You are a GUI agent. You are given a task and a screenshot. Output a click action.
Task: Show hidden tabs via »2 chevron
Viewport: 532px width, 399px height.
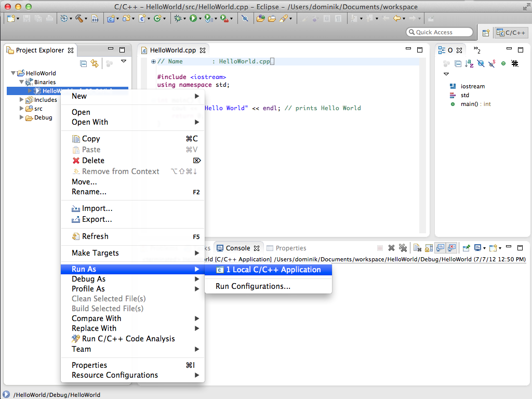click(x=477, y=50)
